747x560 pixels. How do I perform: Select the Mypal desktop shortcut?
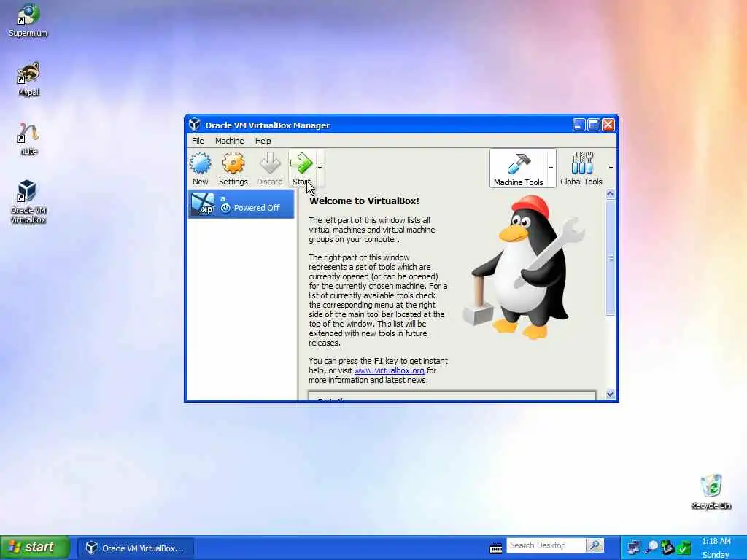coord(28,79)
